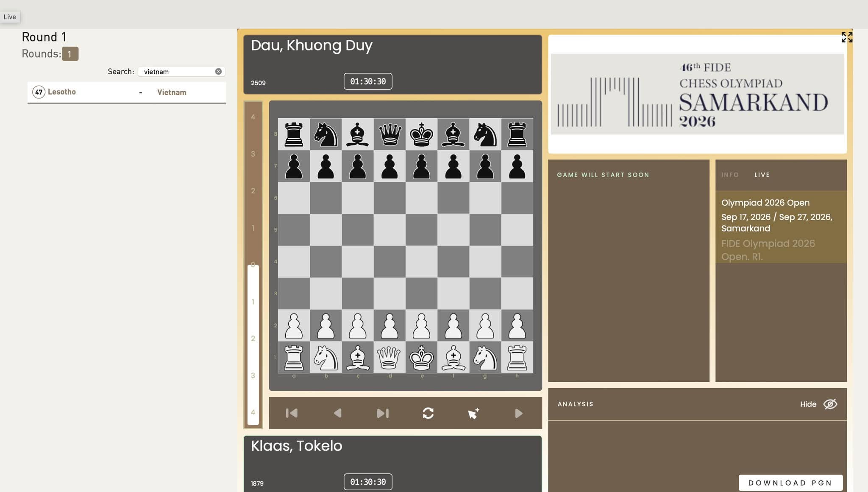Image resolution: width=868 pixels, height=492 pixels.
Task: Step forward one move with right arrow
Action: click(519, 413)
